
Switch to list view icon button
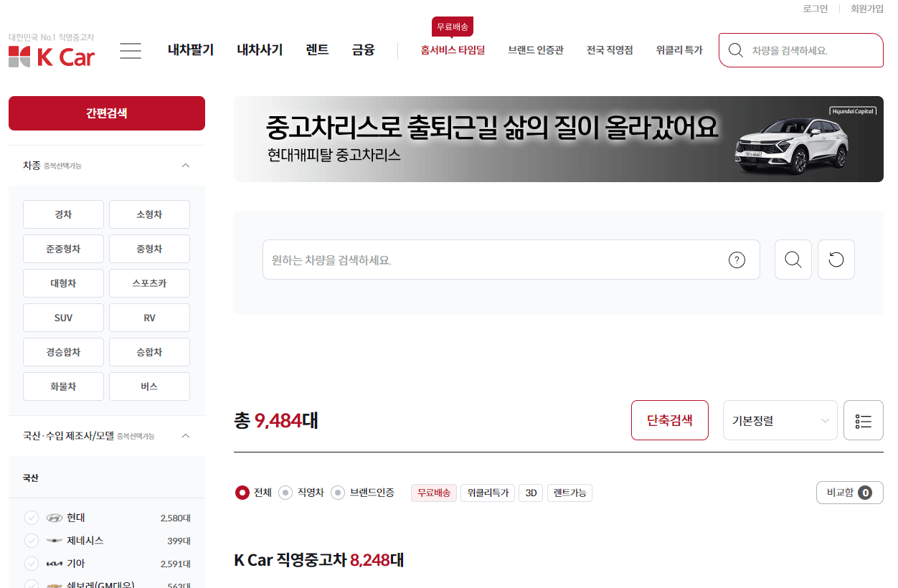coord(864,420)
